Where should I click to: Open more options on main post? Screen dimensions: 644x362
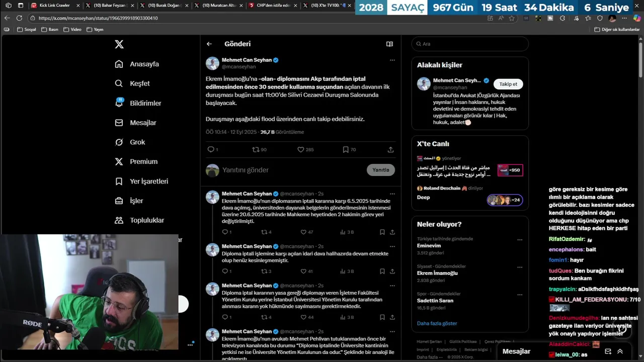[392, 60]
